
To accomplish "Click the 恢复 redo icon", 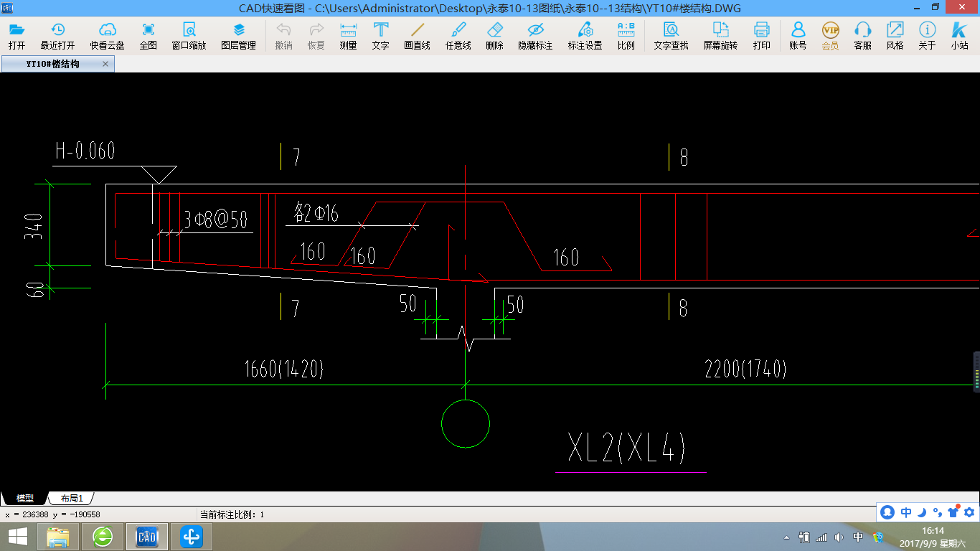I will coord(316,36).
